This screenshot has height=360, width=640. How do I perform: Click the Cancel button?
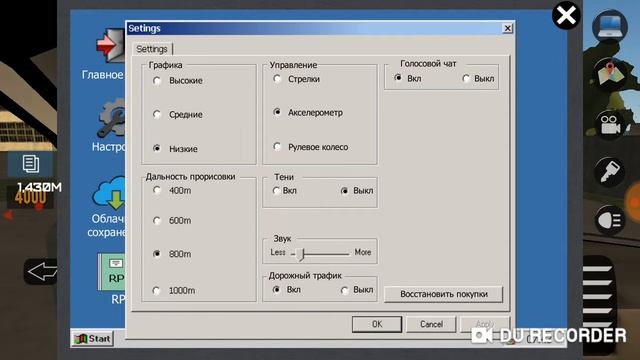[431, 324]
